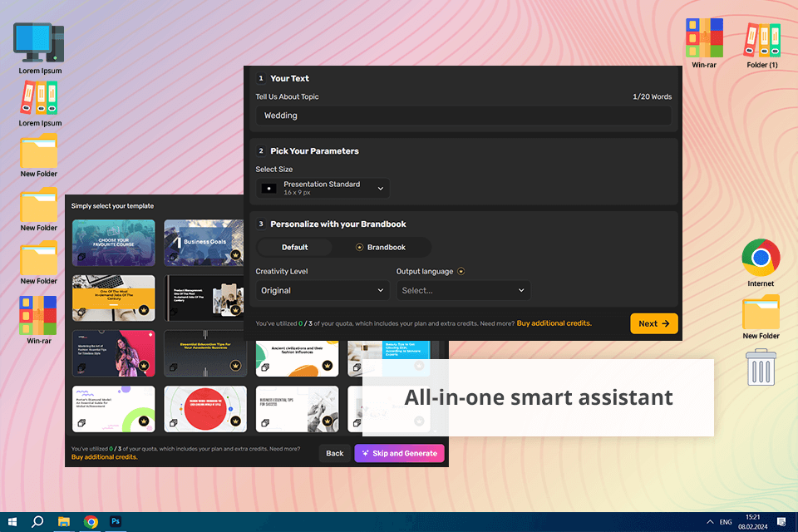Select the Ancient civilizations template
The height and width of the screenshot is (532, 798).
coord(298,358)
